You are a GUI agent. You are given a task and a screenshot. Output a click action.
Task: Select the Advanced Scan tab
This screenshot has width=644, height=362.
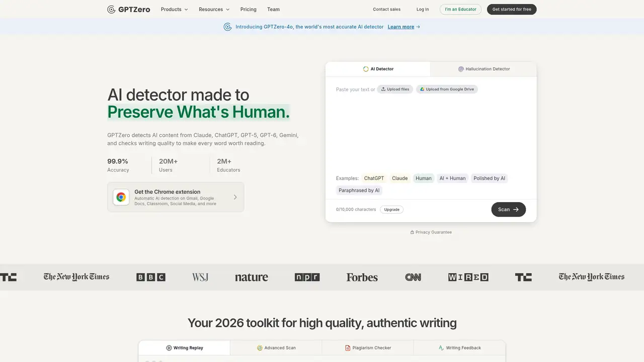coord(276,348)
